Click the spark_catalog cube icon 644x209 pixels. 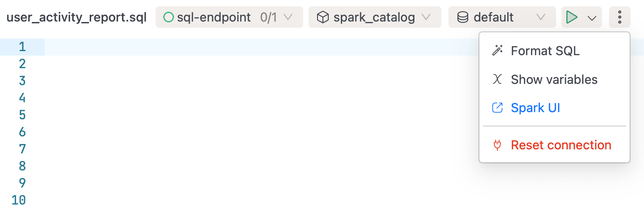click(x=322, y=17)
